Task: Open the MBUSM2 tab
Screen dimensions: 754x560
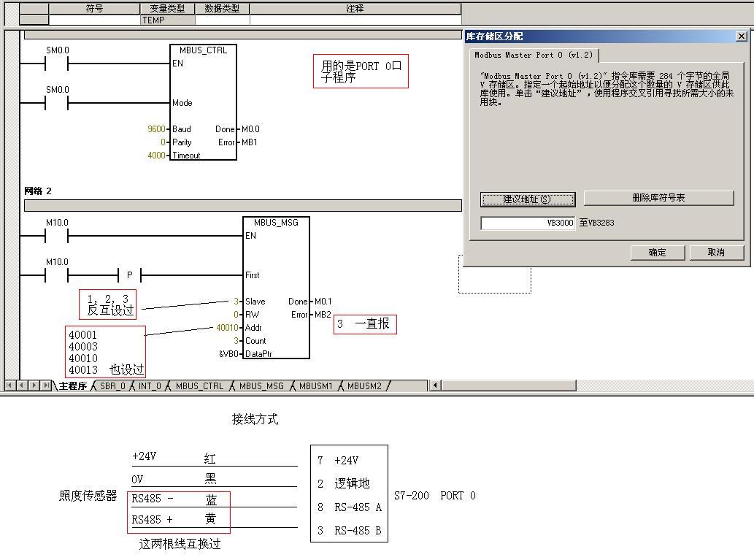Action: (x=364, y=386)
